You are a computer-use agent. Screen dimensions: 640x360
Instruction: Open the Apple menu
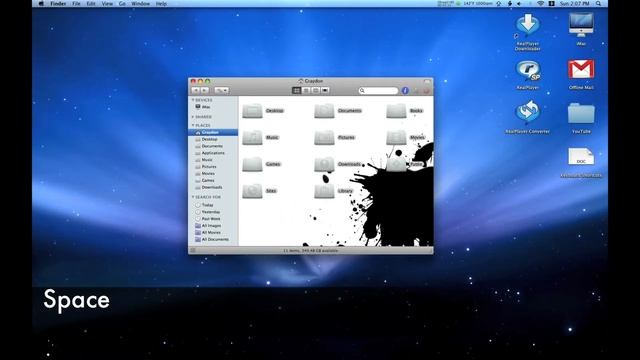click(x=41, y=4)
